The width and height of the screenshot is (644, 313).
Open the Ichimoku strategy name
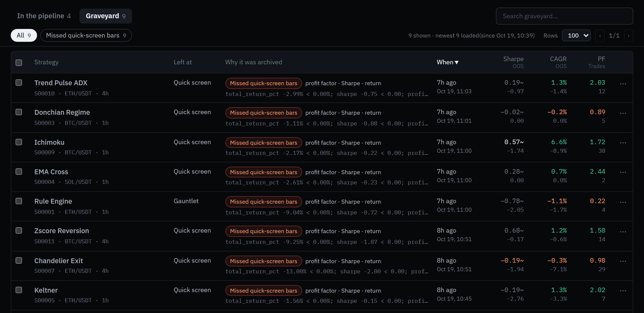point(49,142)
